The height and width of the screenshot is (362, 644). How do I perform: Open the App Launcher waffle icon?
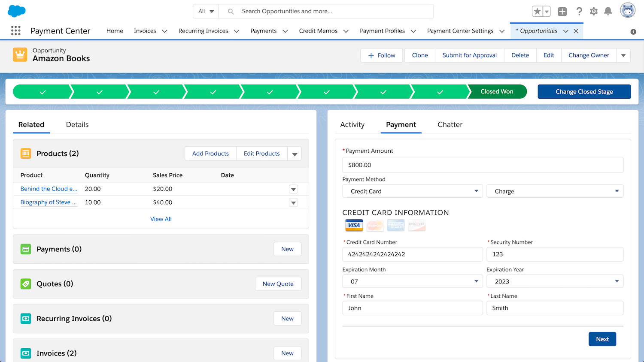[16, 30]
